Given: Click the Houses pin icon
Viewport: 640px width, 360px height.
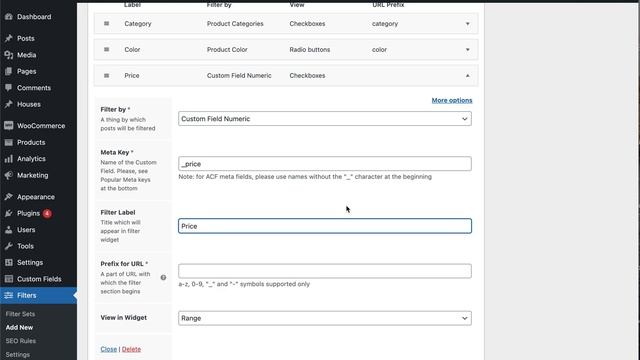Looking at the screenshot, I should click(x=9, y=104).
